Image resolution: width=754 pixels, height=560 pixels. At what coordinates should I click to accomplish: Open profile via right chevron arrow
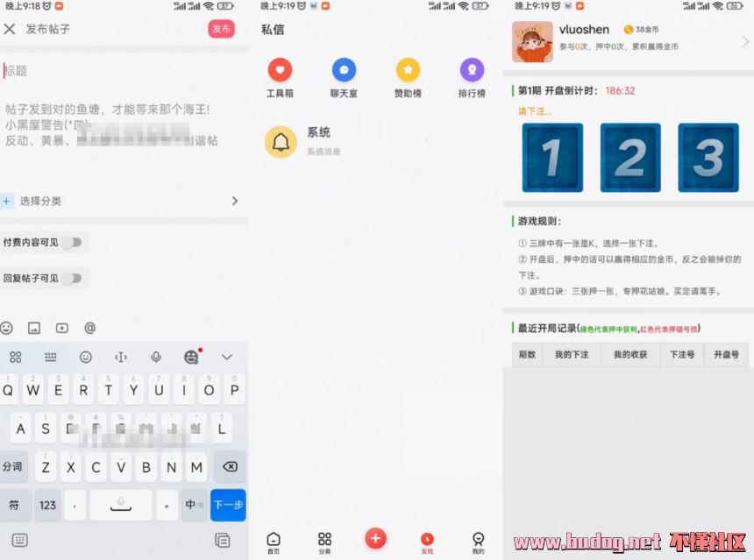click(745, 42)
